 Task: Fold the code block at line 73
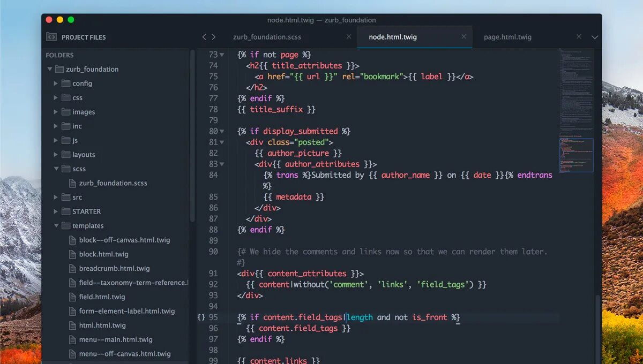pos(222,55)
